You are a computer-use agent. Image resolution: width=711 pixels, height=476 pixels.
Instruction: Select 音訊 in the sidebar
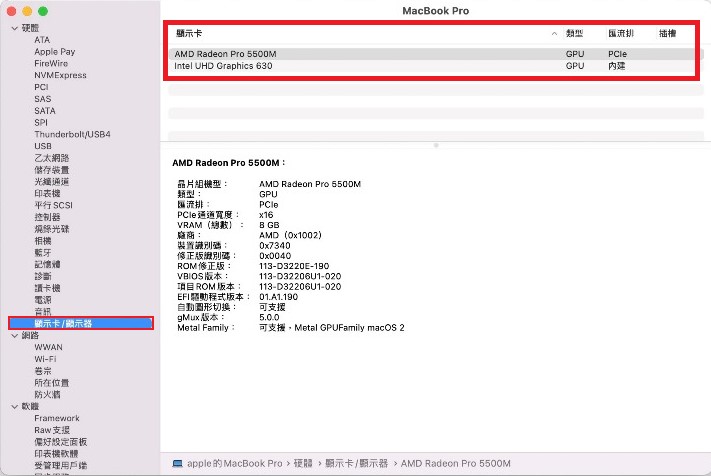[x=43, y=311]
